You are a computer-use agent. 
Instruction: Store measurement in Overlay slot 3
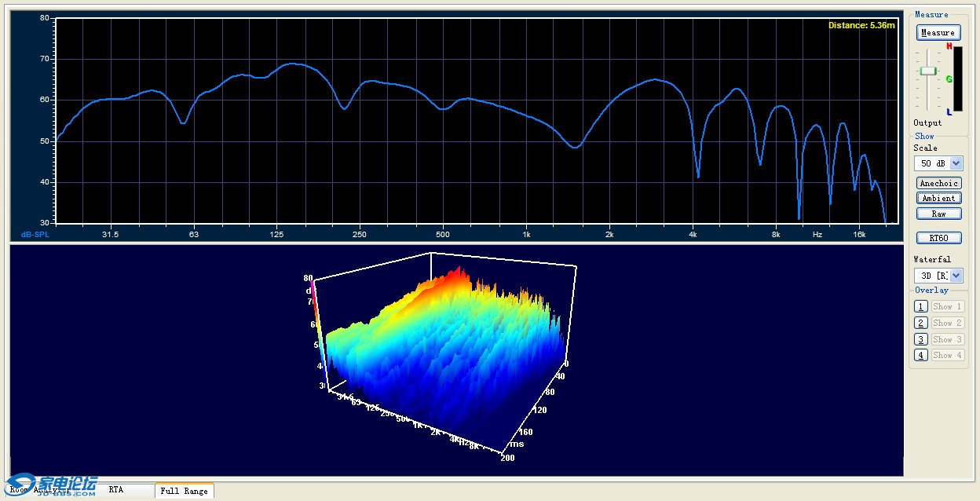(x=921, y=339)
